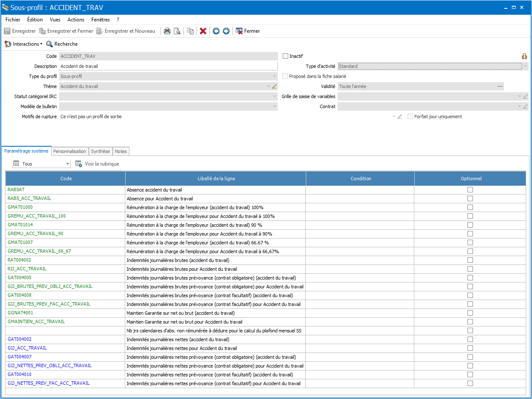Open the Type d'activité dropdown
Image resolution: width=532 pixels, height=399 pixels.
(x=525, y=66)
